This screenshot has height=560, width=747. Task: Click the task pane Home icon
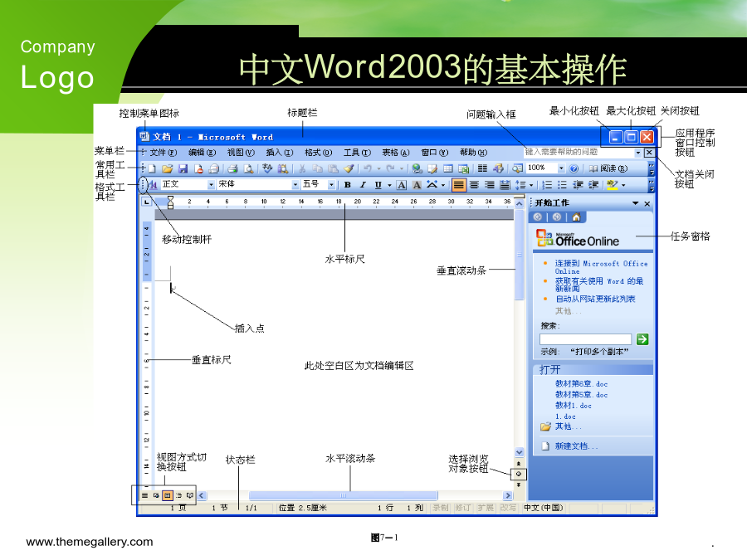pos(576,217)
